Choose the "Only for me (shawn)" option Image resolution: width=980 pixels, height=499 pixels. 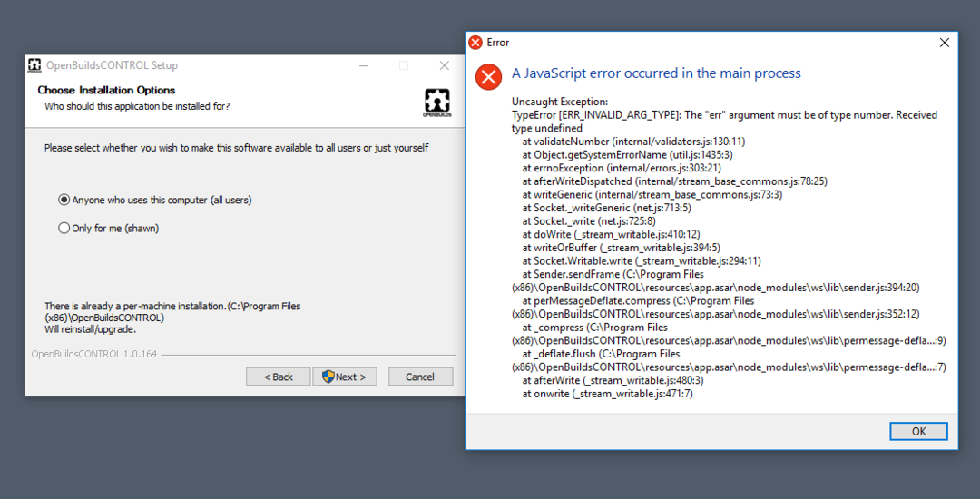pos(64,229)
